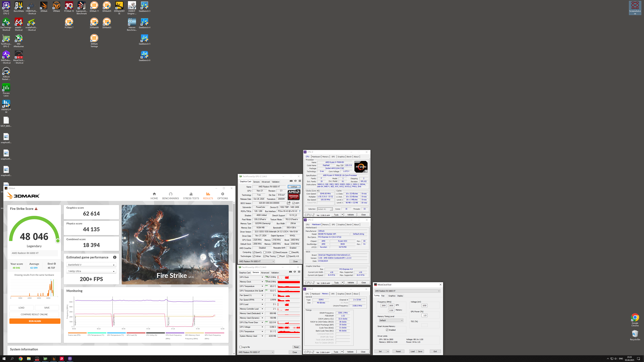Take screenshot in GPU-Z Graphics Card window
644x362 pixels.
[x=291, y=181]
